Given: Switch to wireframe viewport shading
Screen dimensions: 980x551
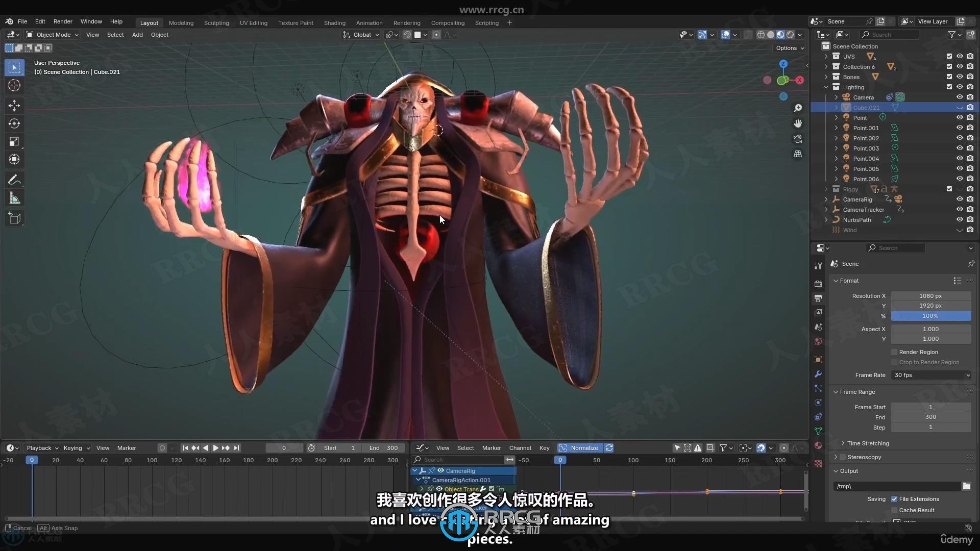Looking at the screenshot, I should point(761,35).
